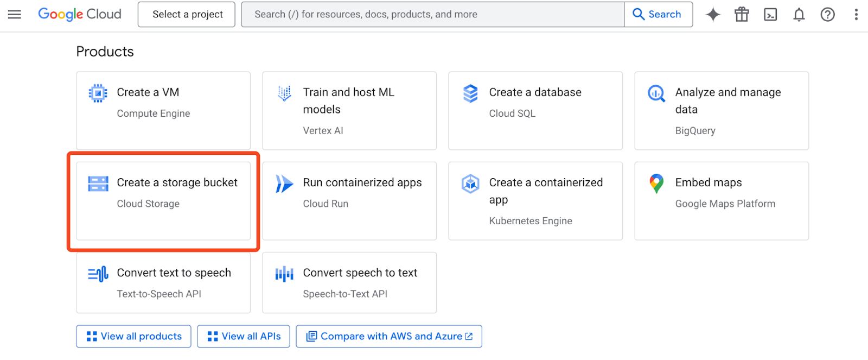
Task: Open the notifications bell
Action: (799, 15)
